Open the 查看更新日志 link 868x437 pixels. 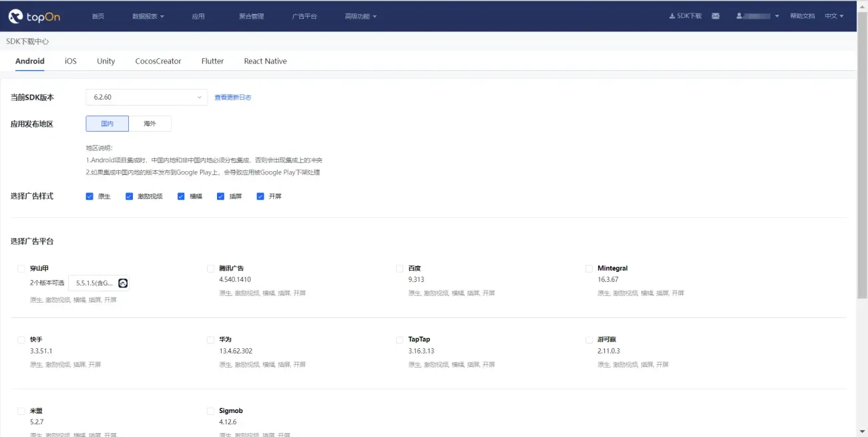click(x=232, y=97)
